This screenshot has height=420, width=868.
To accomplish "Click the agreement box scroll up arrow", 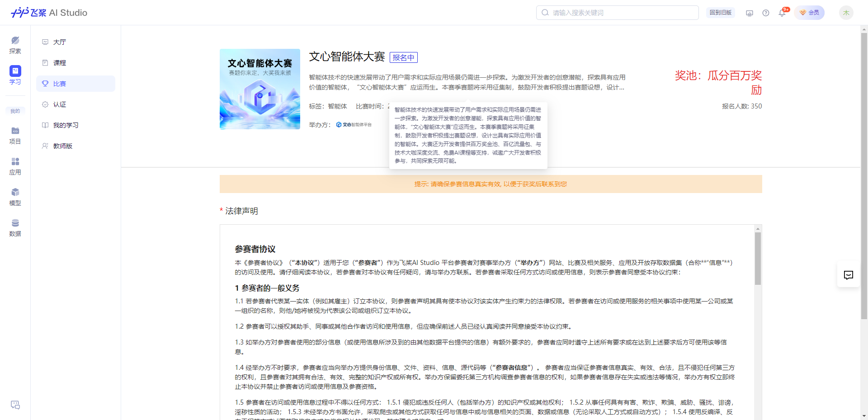I will click(x=758, y=229).
